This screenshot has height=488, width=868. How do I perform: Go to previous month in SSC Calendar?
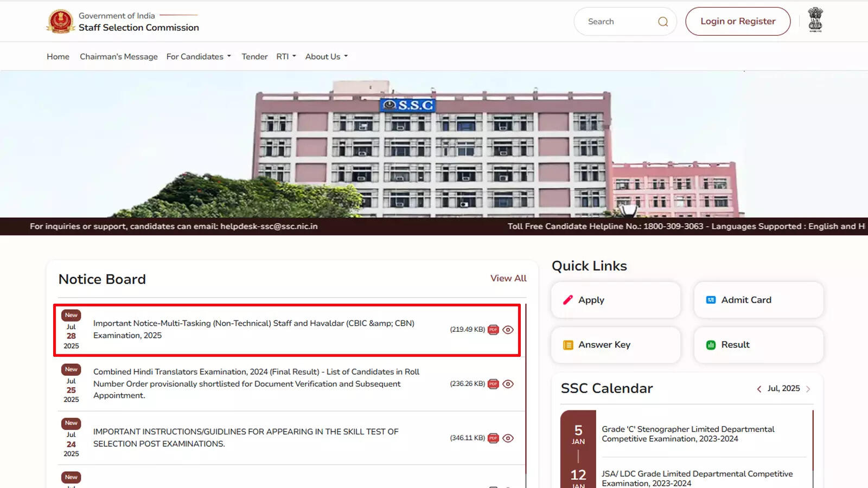point(759,389)
